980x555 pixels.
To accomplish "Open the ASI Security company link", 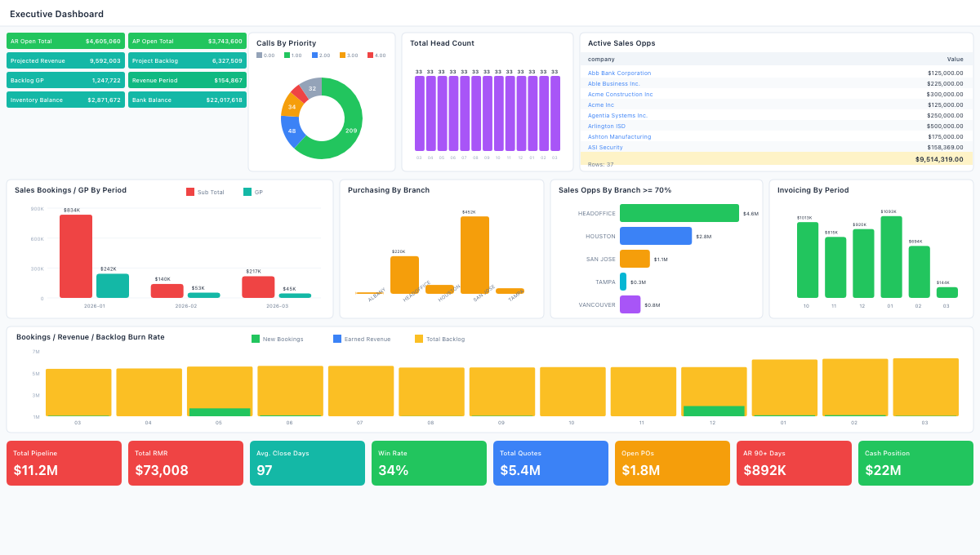I will [605, 147].
